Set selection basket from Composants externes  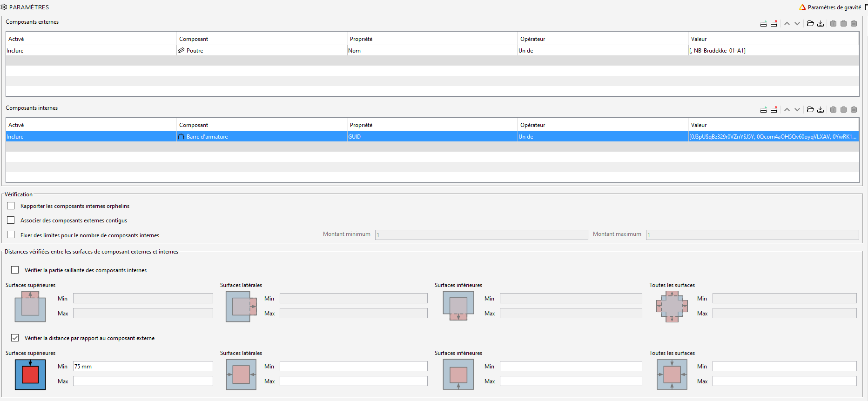[x=854, y=23]
